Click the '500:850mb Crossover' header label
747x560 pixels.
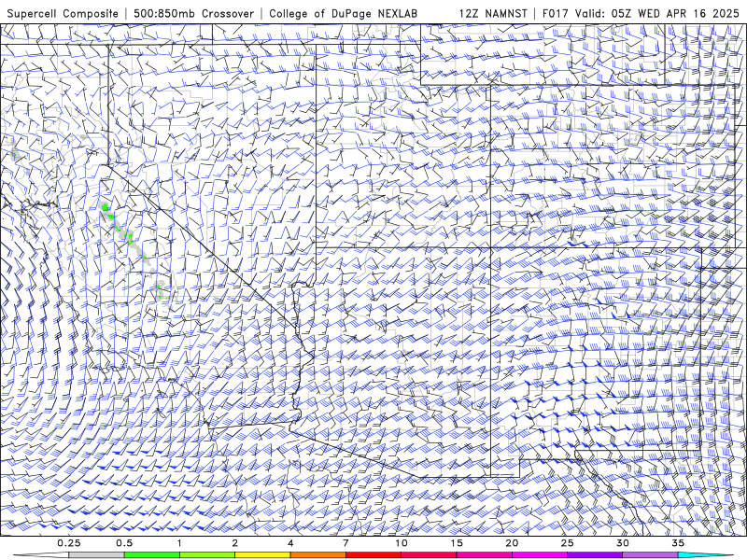193,13
